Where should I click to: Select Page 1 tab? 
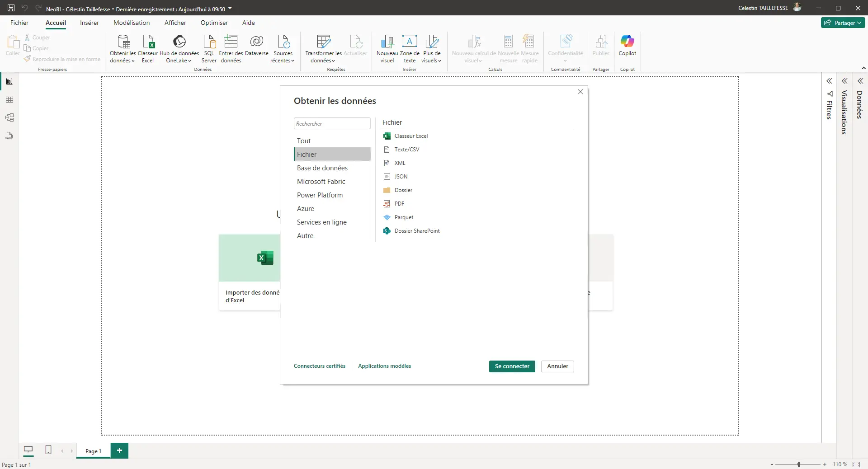[93, 451]
